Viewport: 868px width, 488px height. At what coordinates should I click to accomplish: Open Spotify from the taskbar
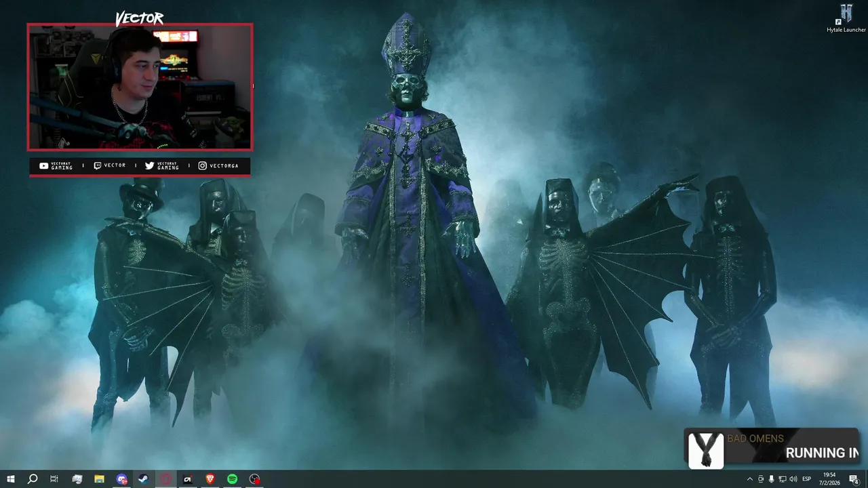pos(232,479)
